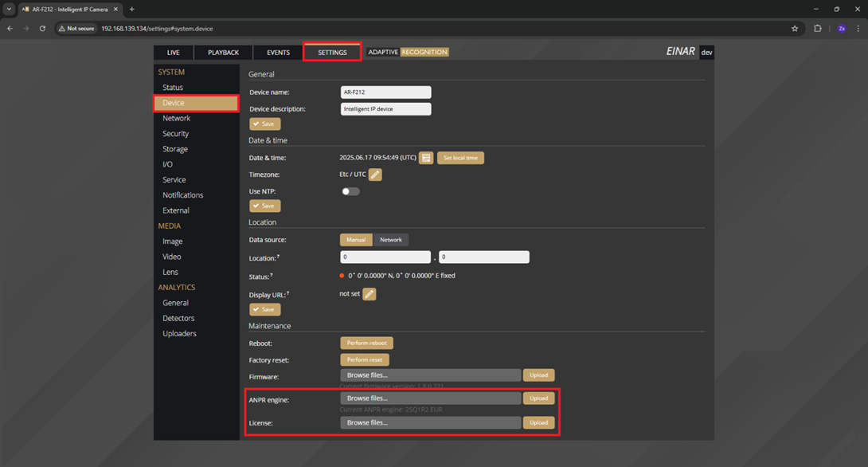868x467 pixels.
Task: Open I/O settings
Action: pyautogui.click(x=168, y=164)
